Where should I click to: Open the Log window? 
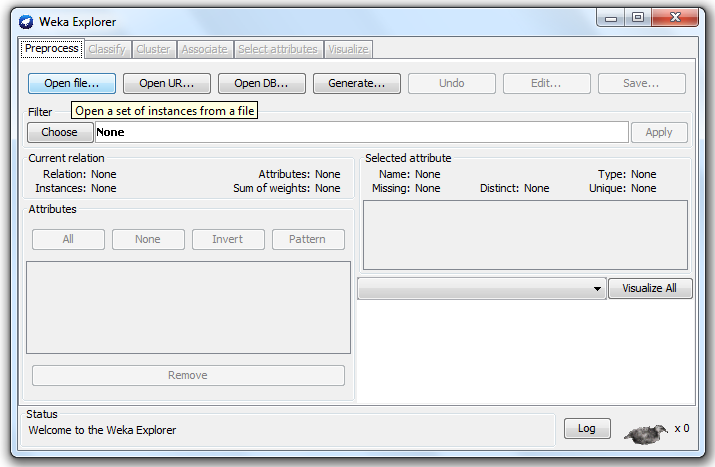pyautogui.click(x=587, y=429)
